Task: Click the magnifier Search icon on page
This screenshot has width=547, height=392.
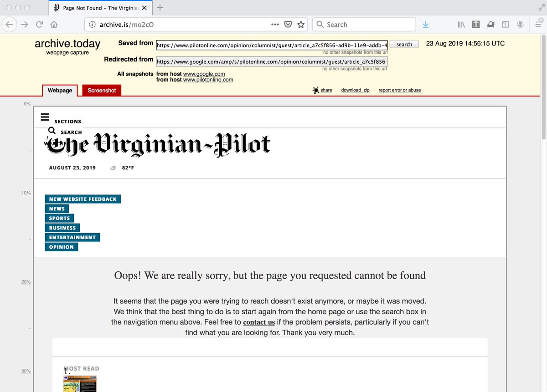Action: [x=52, y=130]
